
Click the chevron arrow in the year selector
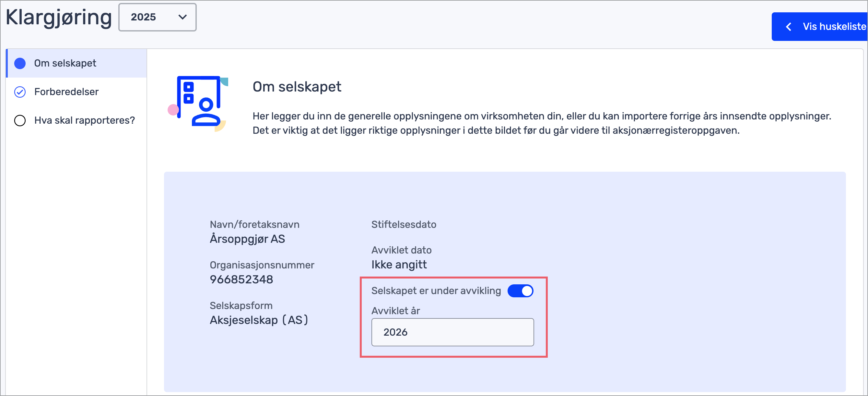click(182, 17)
